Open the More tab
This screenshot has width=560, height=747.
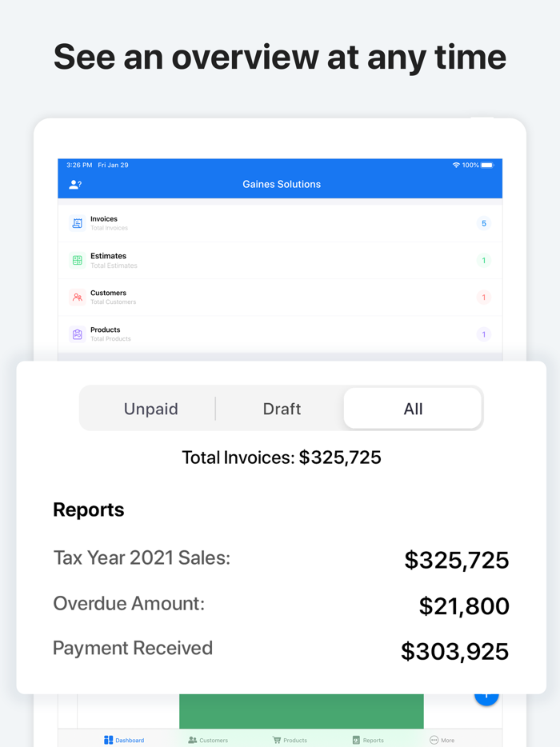[442, 740]
